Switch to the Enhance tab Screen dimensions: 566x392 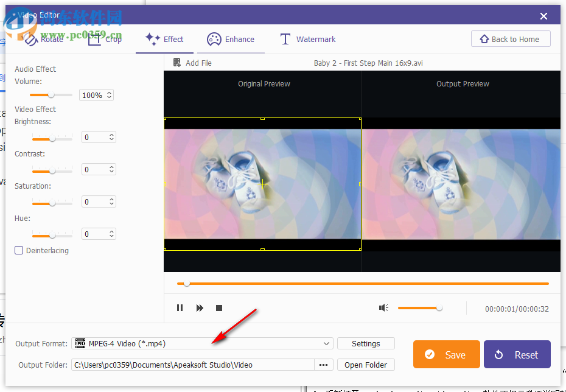pos(231,39)
